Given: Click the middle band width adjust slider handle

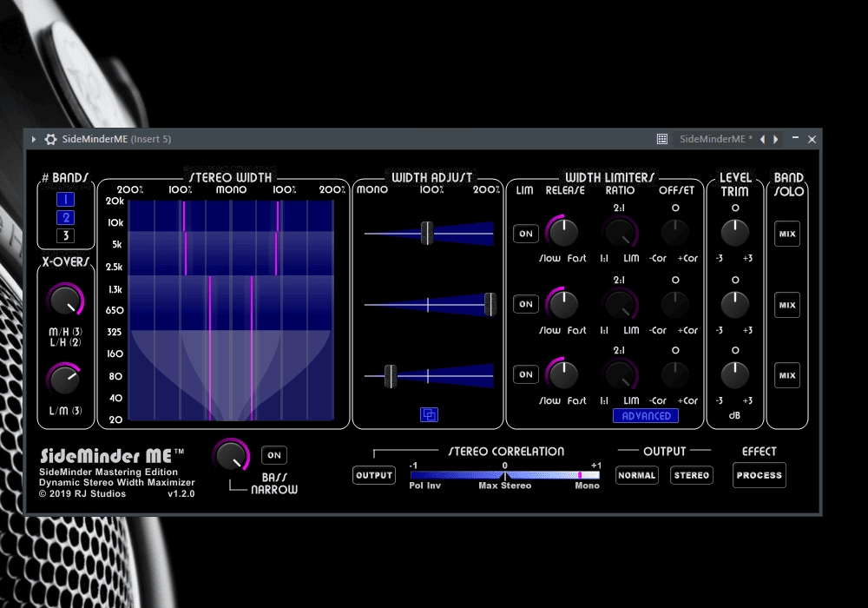Looking at the screenshot, I should click(490, 304).
